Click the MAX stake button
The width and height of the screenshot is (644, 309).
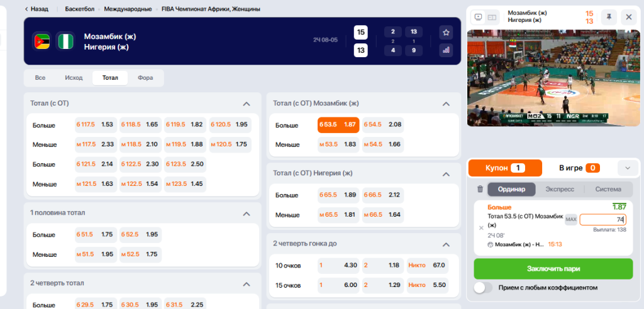coord(570,219)
